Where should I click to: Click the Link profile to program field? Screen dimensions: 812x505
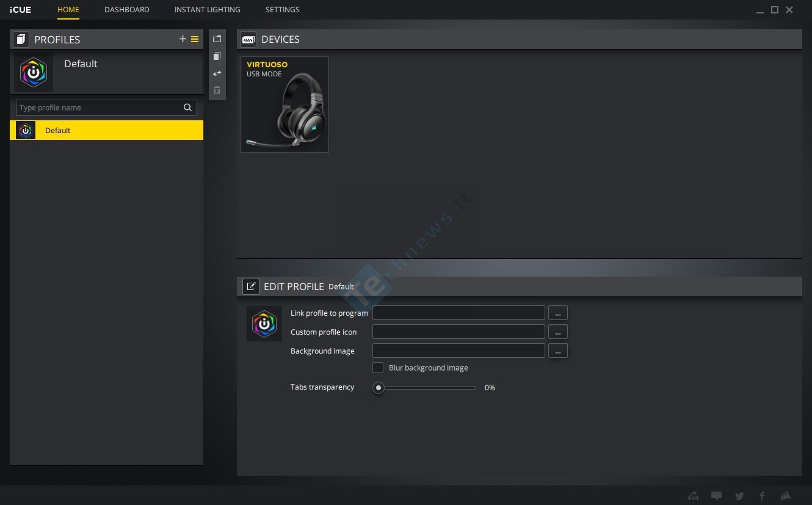459,313
